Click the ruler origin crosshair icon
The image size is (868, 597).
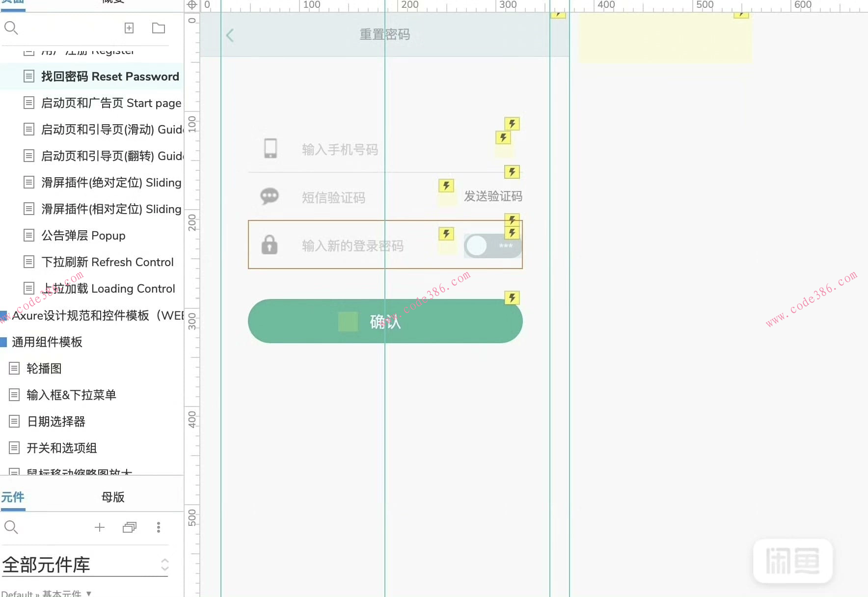point(192,4)
